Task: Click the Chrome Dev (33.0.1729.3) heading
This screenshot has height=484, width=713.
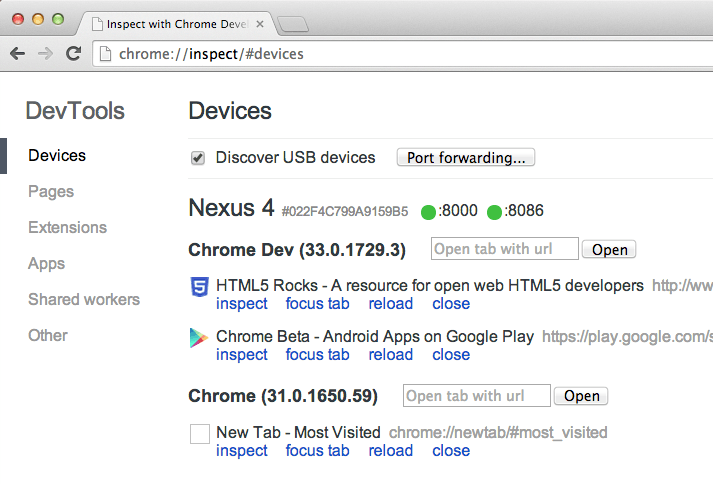Action: (297, 250)
